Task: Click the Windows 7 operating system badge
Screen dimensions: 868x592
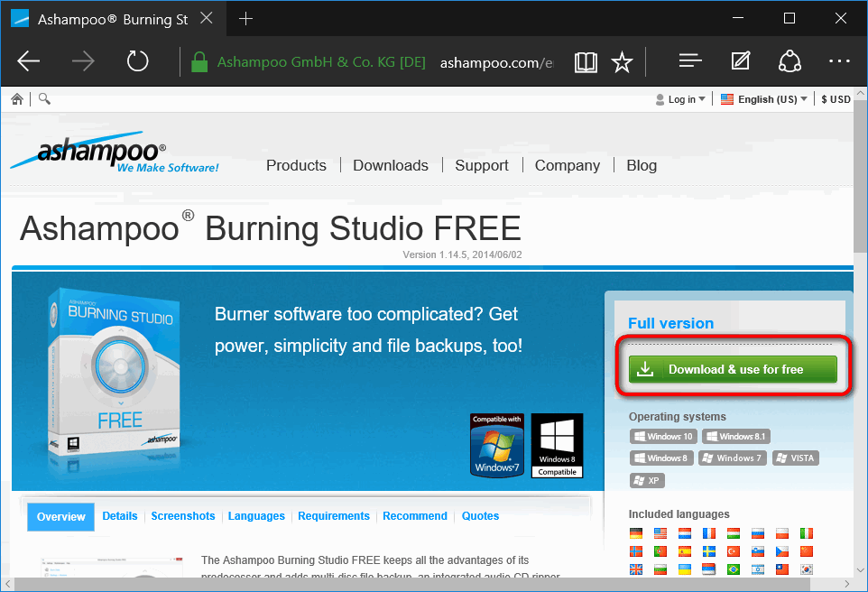Action: pyautogui.click(x=733, y=458)
